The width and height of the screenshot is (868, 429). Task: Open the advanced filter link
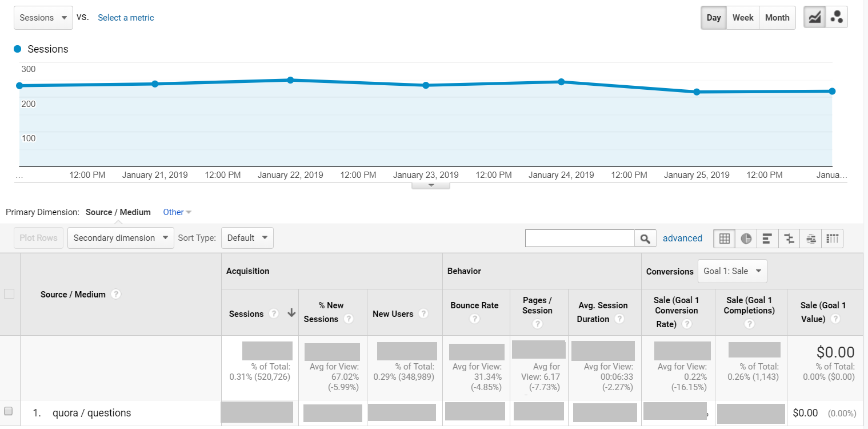pyautogui.click(x=682, y=239)
